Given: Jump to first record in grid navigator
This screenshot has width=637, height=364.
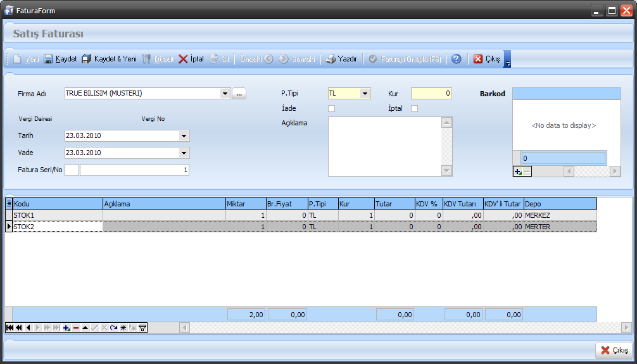Looking at the screenshot, I should 9,328.
